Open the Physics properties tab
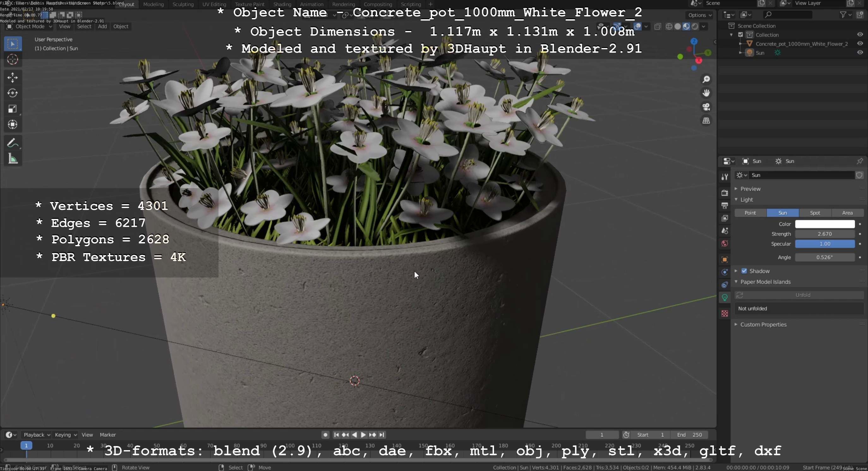 725,272
